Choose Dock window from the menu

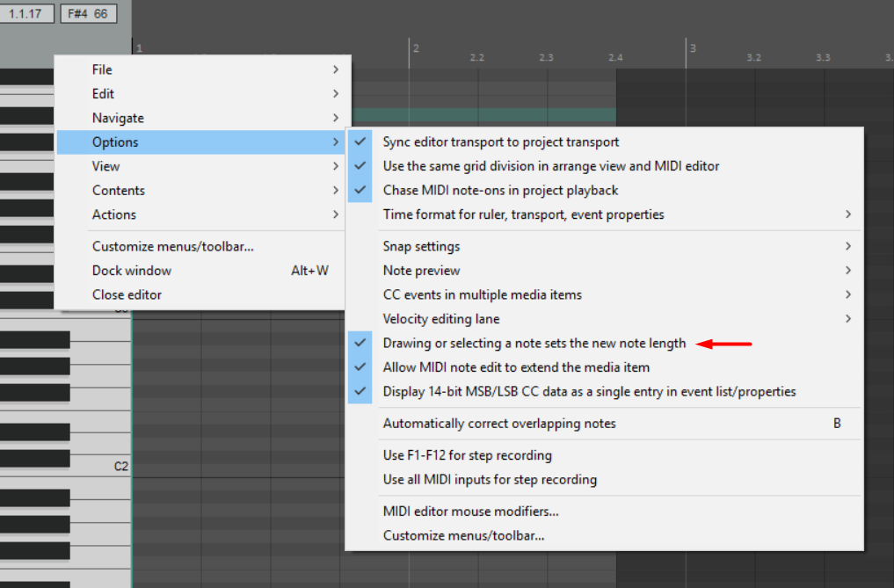132,271
